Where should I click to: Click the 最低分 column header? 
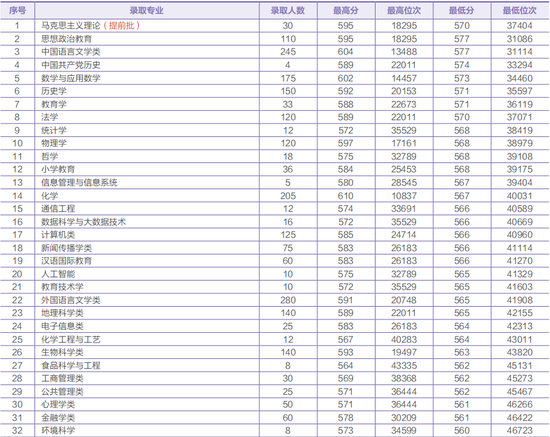[462, 11]
